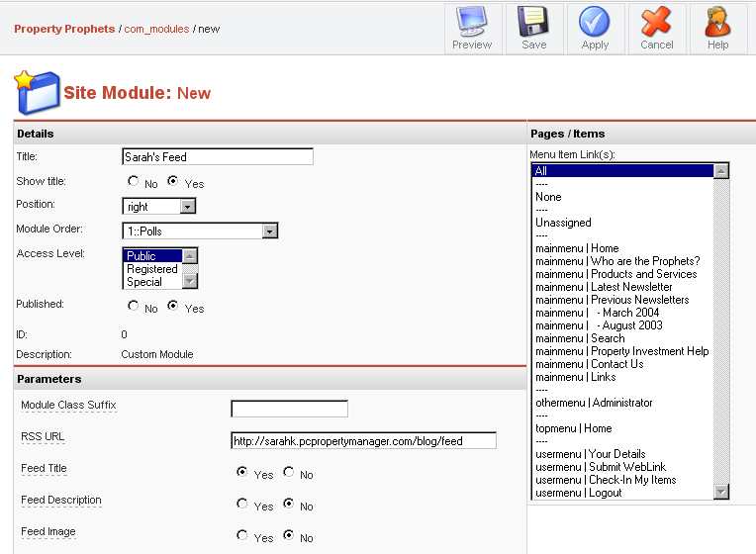This screenshot has width=756, height=554.
Task: Click the Module Class Suffix field
Action: (289, 409)
